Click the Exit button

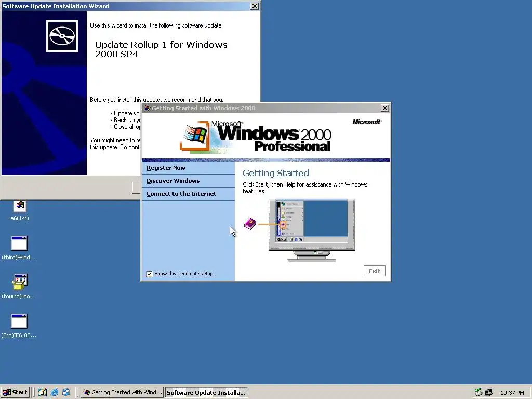point(375,271)
